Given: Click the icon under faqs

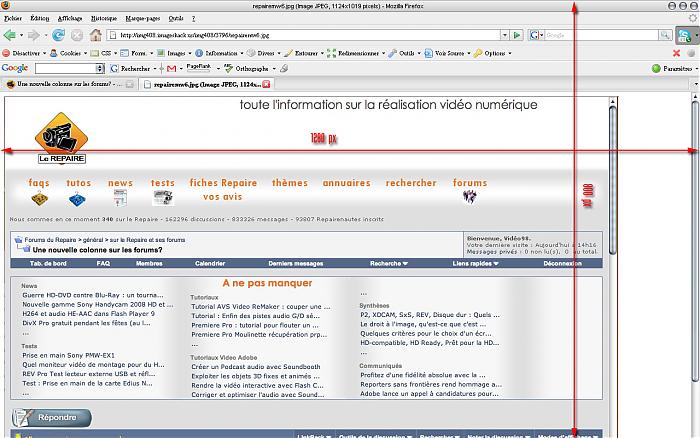Looking at the screenshot, I should [39, 198].
